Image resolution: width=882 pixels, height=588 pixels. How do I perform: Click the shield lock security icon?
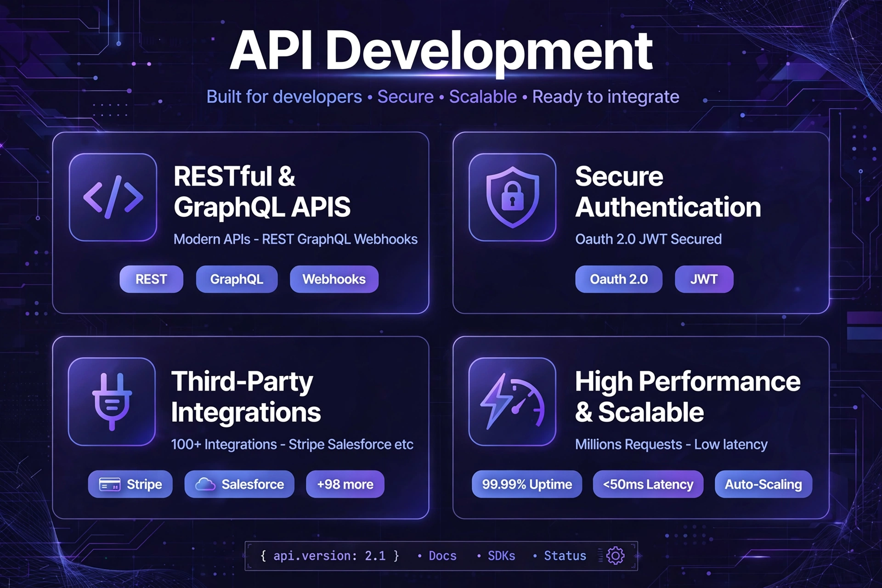tap(513, 197)
